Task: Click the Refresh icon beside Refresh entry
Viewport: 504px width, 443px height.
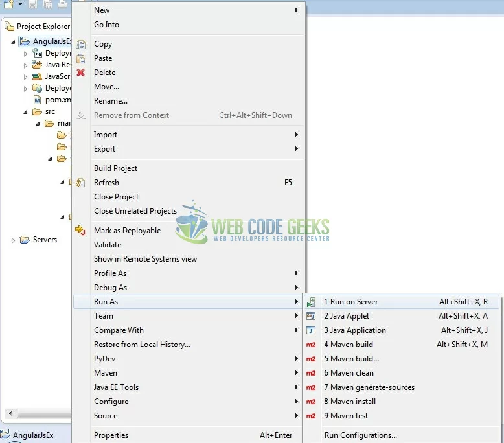Action: coord(80,183)
